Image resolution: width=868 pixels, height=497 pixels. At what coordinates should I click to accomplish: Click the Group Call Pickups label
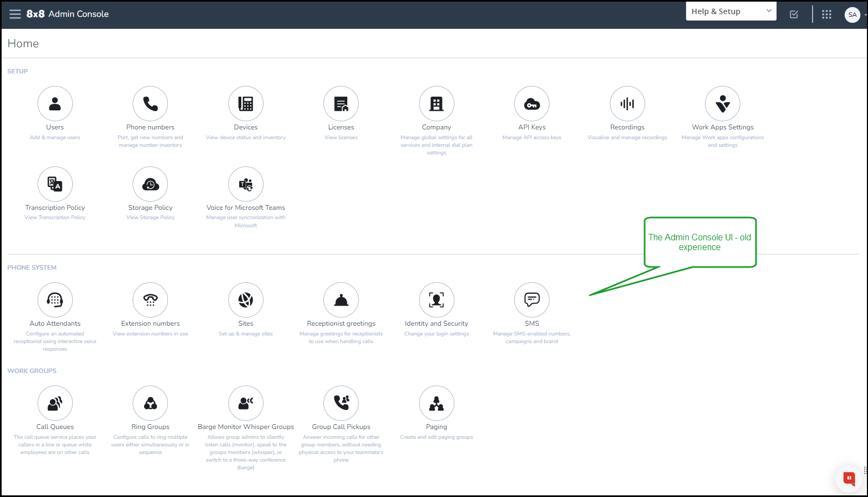[341, 427]
